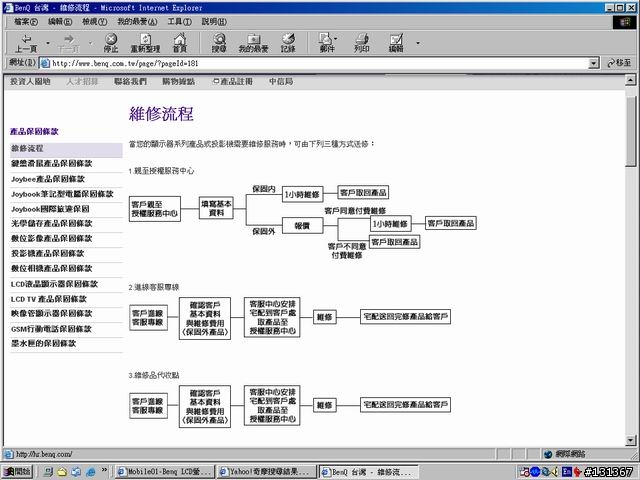640x480 pixels.
Task: Open Joybee產品保固條款 sidebar link
Action: pos(48,179)
